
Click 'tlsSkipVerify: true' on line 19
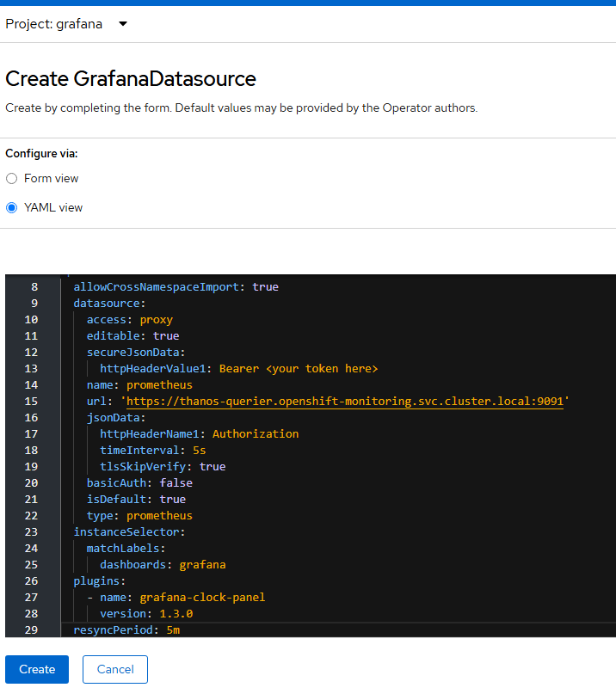coord(163,466)
